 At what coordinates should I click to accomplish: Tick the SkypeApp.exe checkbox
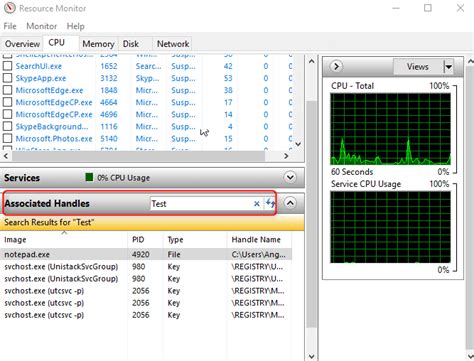[x=7, y=78]
